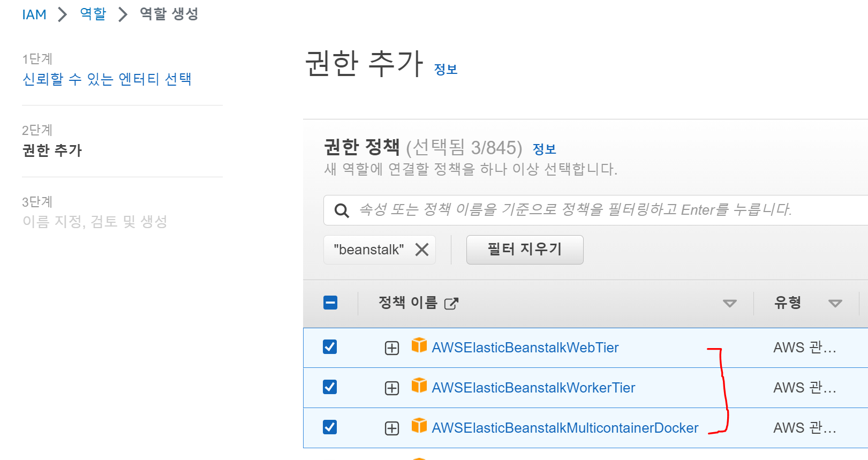The width and height of the screenshot is (868, 460).
Task: Open step 1 신뢰할 수 있는 엔터티 선택
Action: 107,79
